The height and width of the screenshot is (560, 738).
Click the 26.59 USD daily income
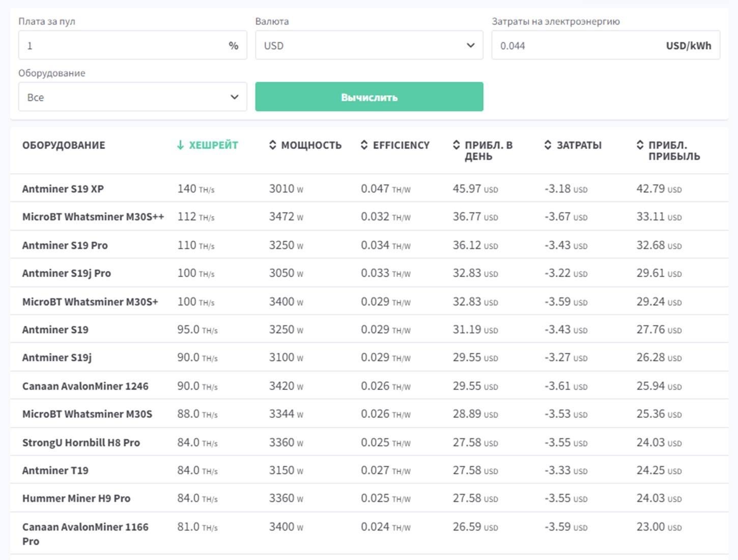tap(475, 527)
